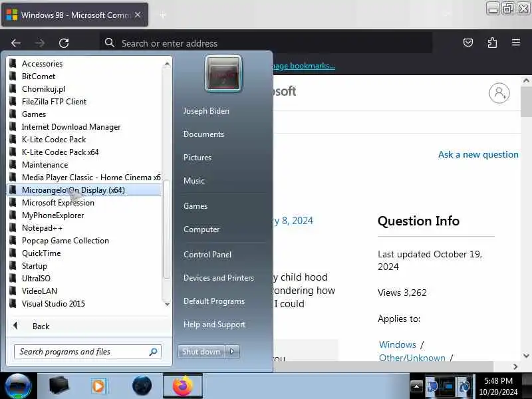532x399 pixels.
Task: Select the Windows 98 Microsoft Community tab
Action: tap(75, 15)
